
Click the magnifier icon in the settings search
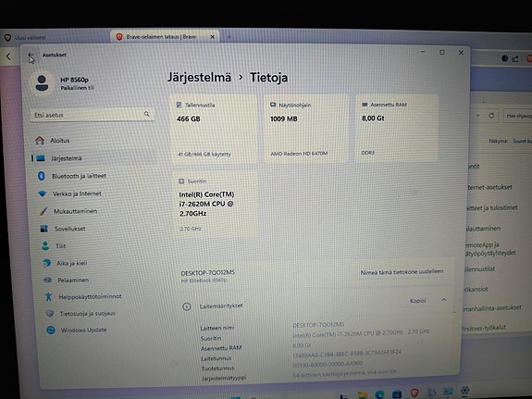pos(146,114)
